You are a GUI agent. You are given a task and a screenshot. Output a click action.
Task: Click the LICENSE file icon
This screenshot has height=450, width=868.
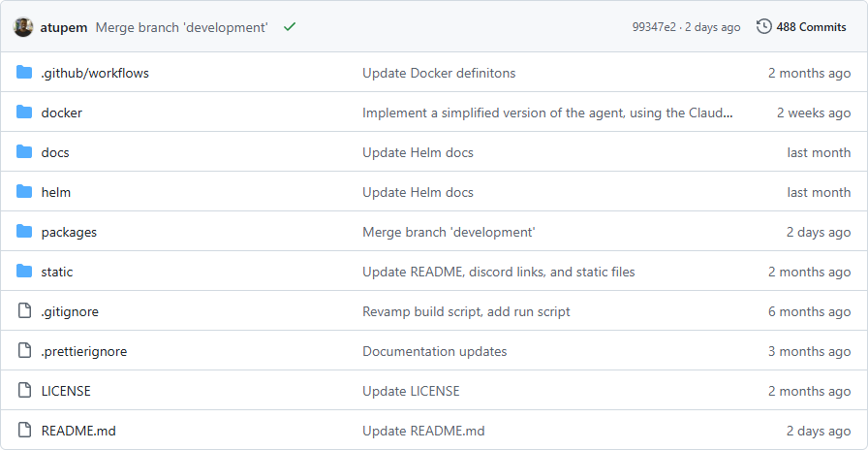tap(24, 391)
